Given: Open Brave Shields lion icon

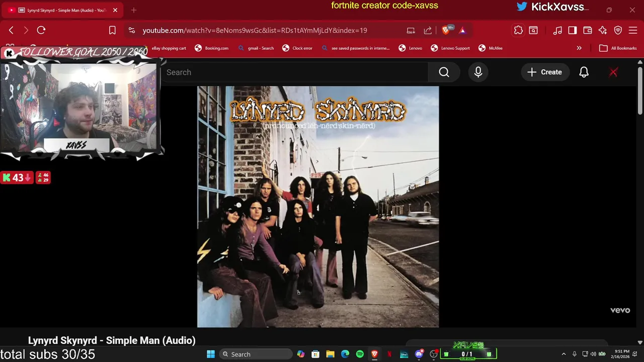Looking at the screenshot, I should pos(446,30).
